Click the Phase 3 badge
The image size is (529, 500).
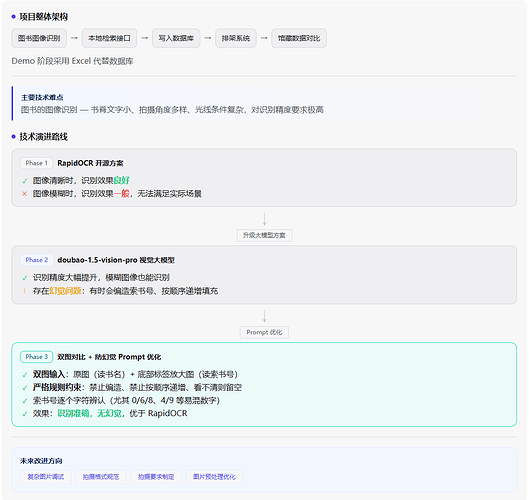coord(36,357)
